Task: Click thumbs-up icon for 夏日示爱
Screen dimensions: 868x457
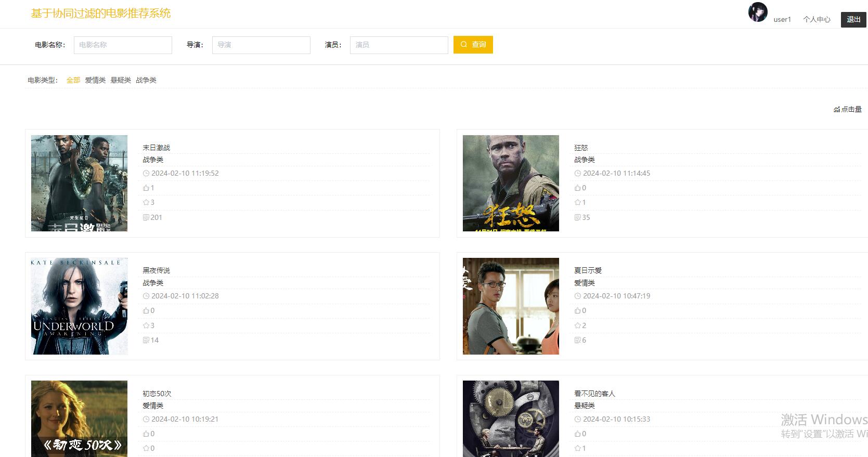Action: 577,310
